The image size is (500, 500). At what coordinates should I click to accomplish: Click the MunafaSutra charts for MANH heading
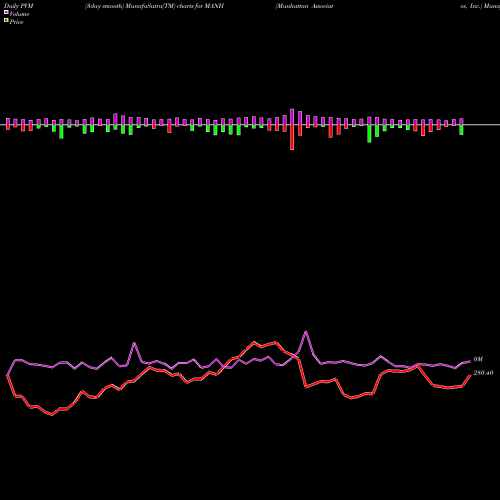[x=154, y=6]
